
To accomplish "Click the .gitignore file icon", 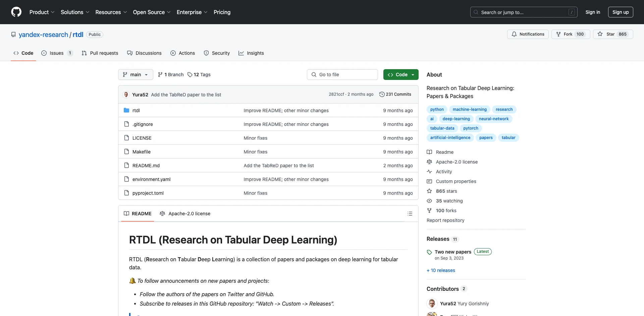I will [x=126, y=124].
